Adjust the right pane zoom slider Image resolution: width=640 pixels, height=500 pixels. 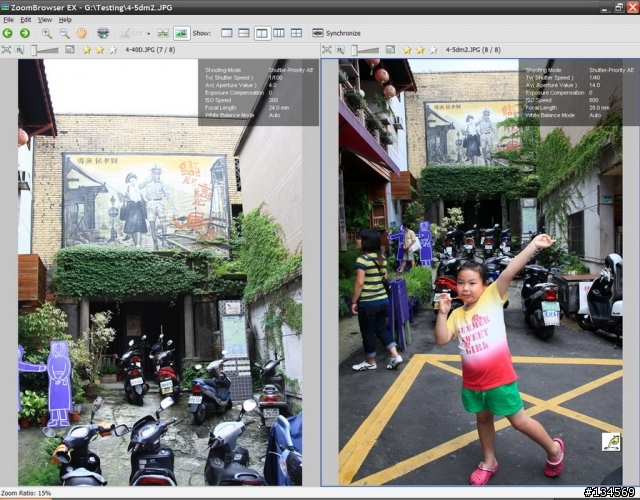pyautogui.click(x=365, y=50)
